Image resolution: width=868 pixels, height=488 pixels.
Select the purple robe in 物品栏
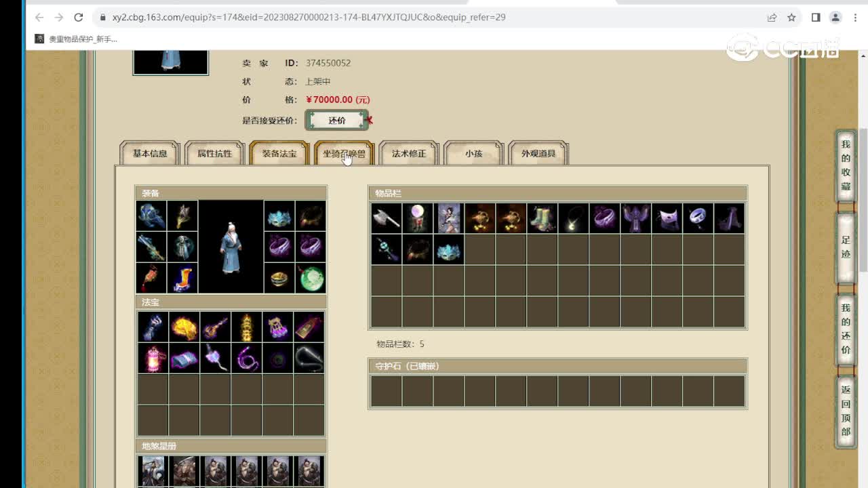click(636, 218)
